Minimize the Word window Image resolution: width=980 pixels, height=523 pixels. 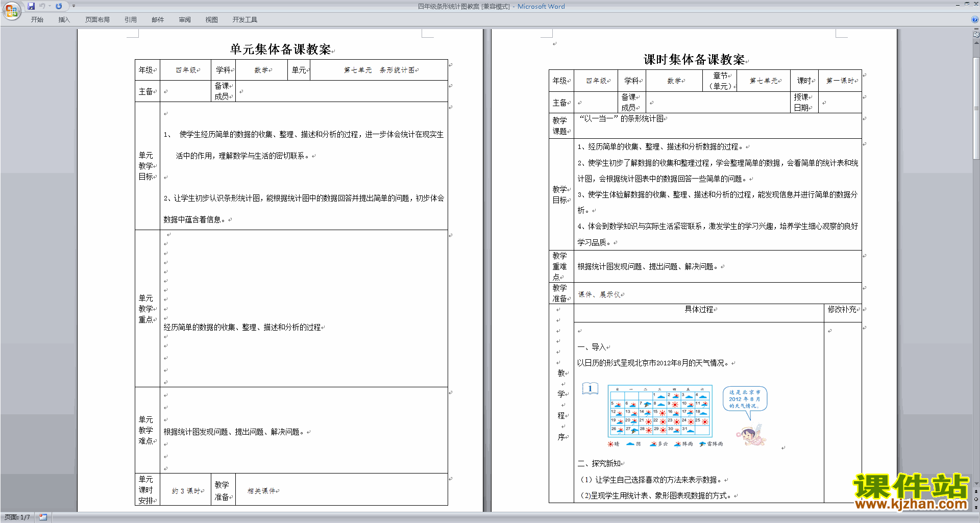pyautogui.click(x=958, y=4)
